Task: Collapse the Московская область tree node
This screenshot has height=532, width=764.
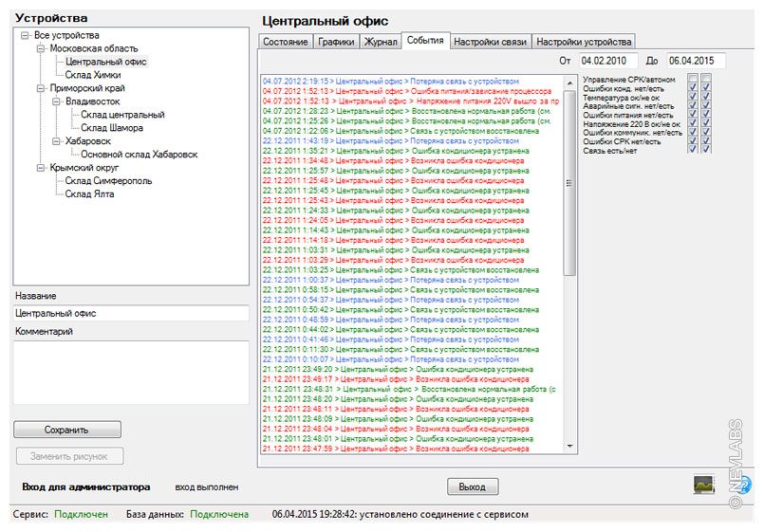Action: pyautogui.click(x=41, y=48)
